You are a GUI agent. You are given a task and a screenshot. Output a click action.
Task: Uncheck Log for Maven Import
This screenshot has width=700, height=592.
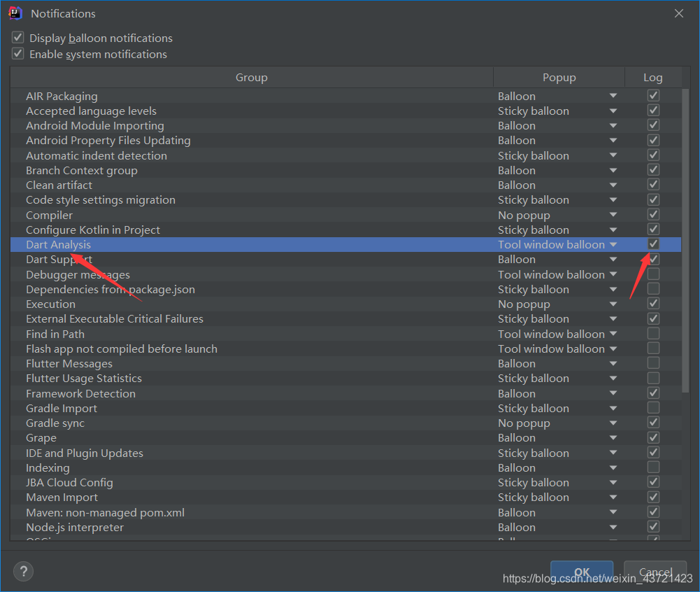(x=653, y=497)
